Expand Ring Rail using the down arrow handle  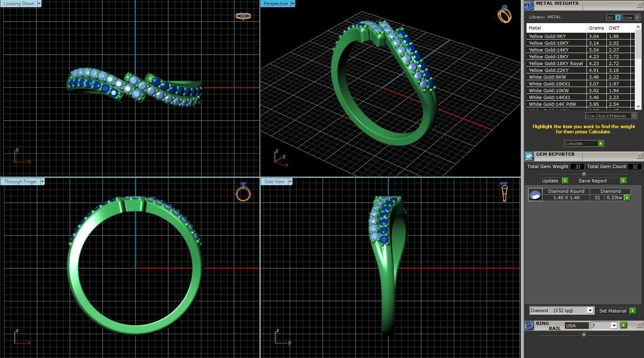584,335
